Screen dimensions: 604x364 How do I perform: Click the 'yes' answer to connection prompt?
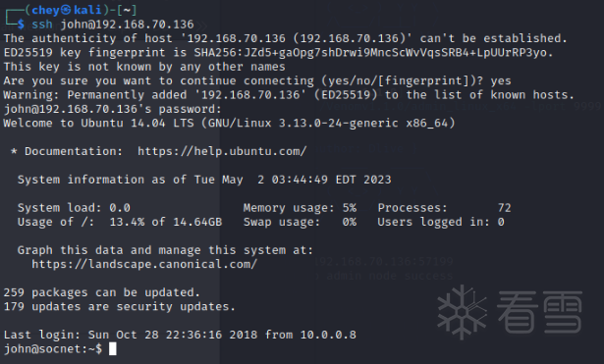[x=500, y=80]
